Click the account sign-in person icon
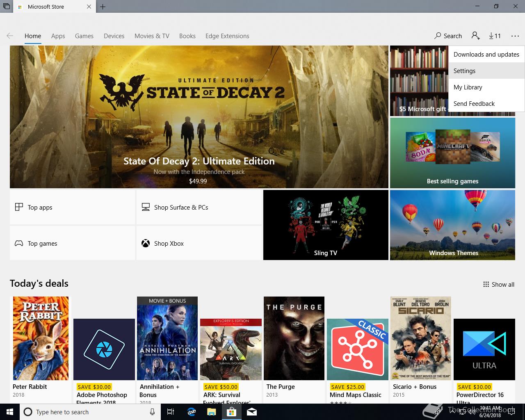This screenshot has width=525, height=420. click(x=476, y=36)
